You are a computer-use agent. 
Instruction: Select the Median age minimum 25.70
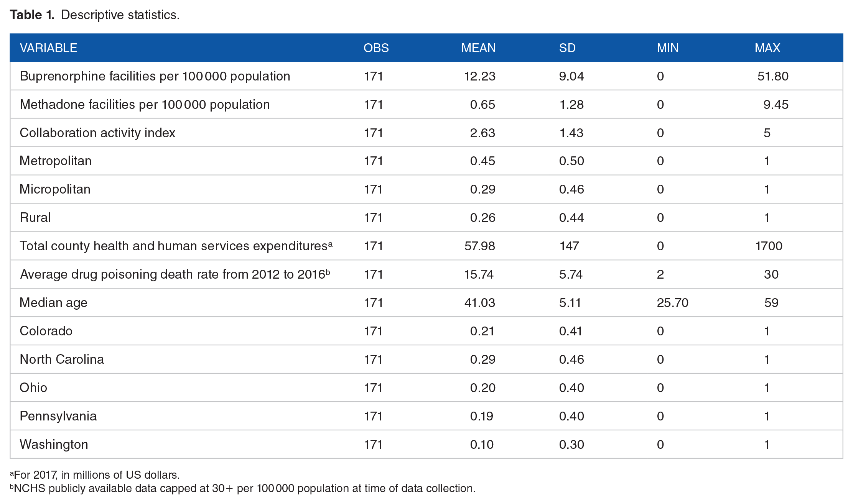[673, 303]
